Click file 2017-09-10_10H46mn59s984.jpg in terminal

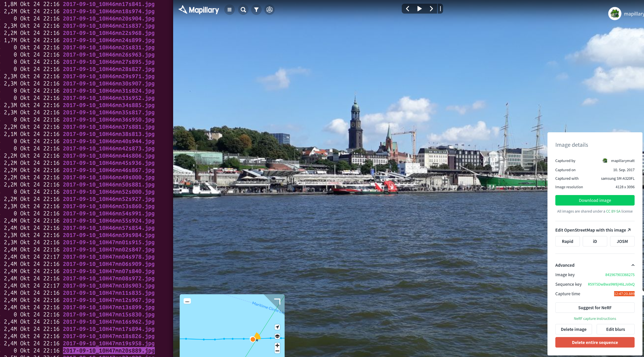[109, 235]
